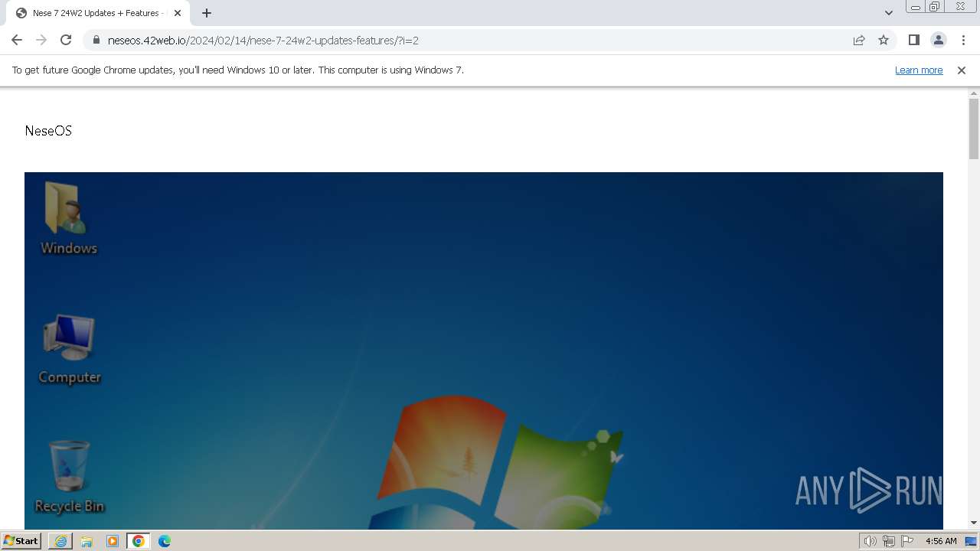The image size is (980, 551).
Task: Switch to the Chrome taskbar button
Action: point(139,541)
